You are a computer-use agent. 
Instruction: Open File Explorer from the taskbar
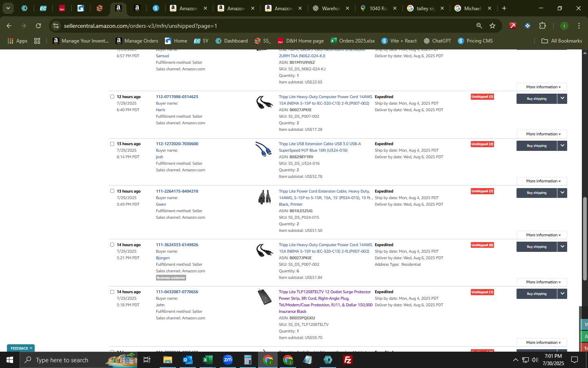pos(168,360)
